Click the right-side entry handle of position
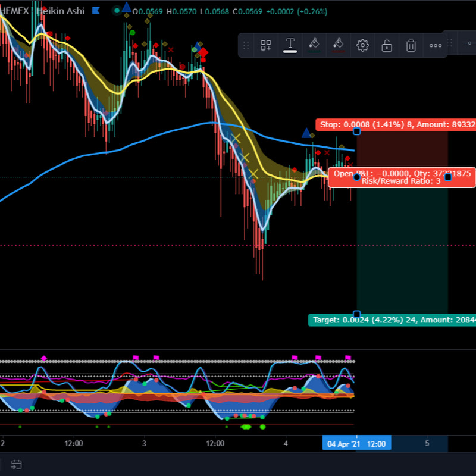 pyautogui.click(x=448, y=177)
